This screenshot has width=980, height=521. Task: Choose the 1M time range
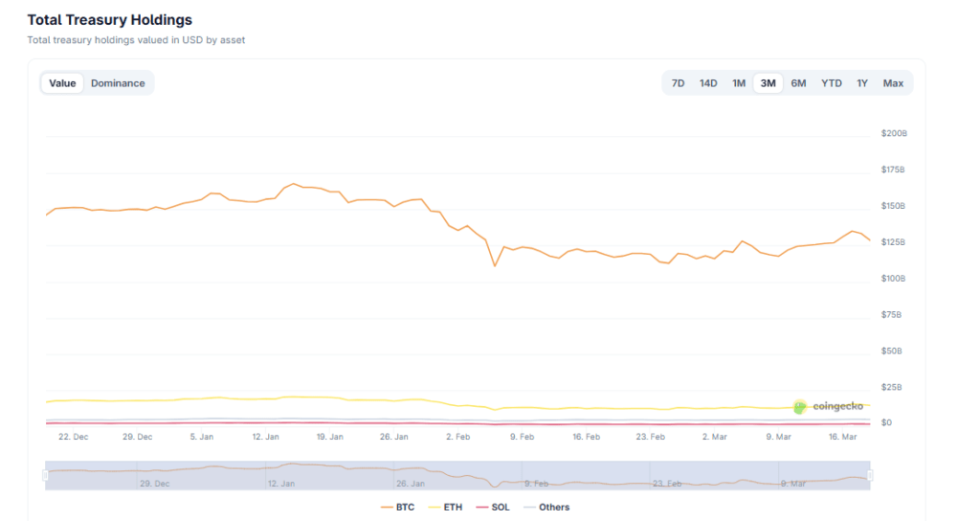coord(739,83)
